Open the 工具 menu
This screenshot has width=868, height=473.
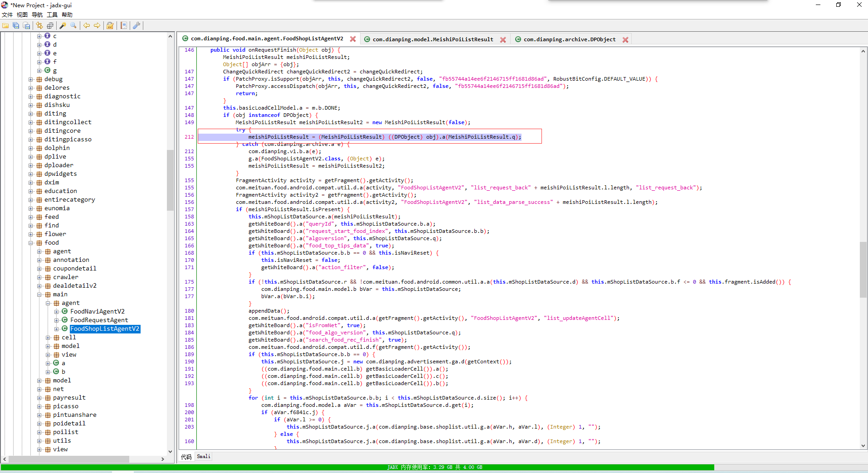(52, 15)
